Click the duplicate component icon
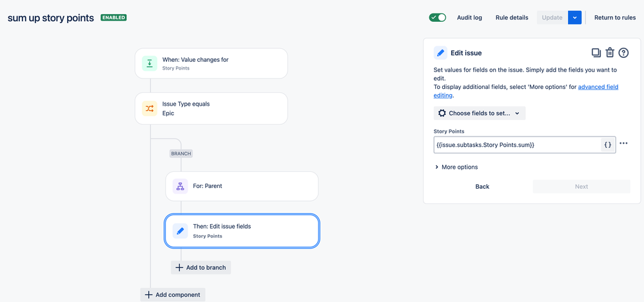This screenshot has width=644, height=302. [x=596, y=53]
